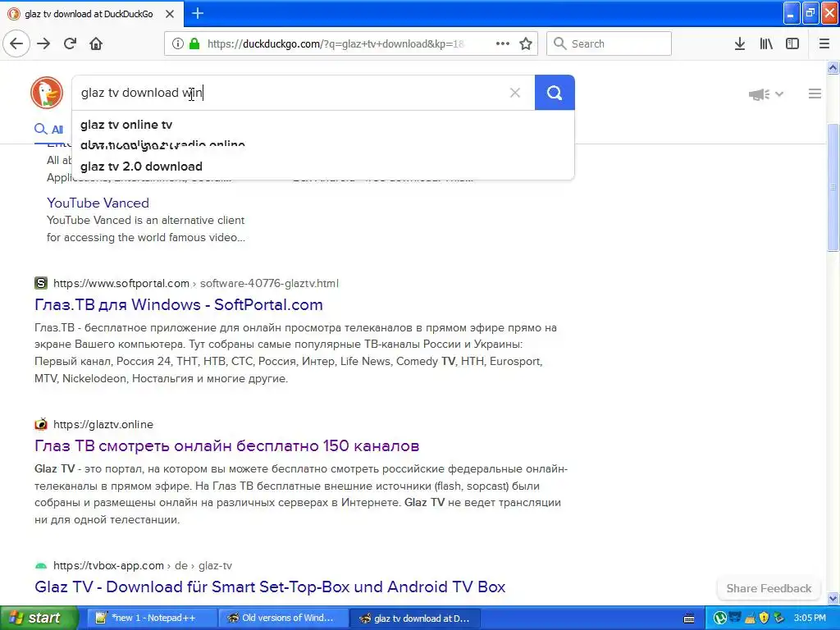Open YouTube Vanced link
This screenshot has height=630, width=840.
[x=98, y=203]
